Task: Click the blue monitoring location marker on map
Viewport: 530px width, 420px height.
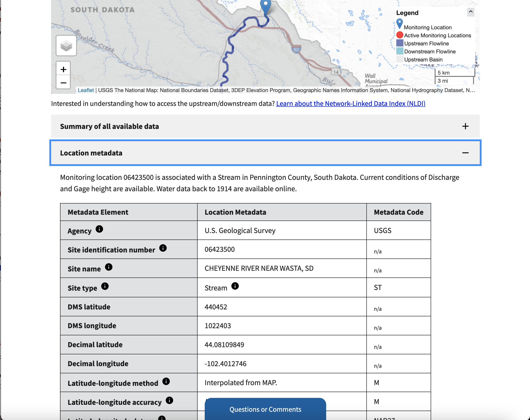Action: tap(266, 7)
